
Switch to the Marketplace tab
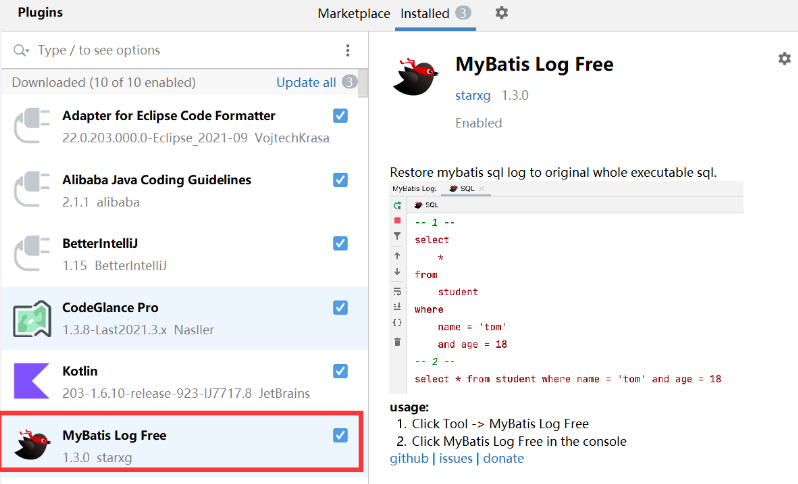pos(354,14)
